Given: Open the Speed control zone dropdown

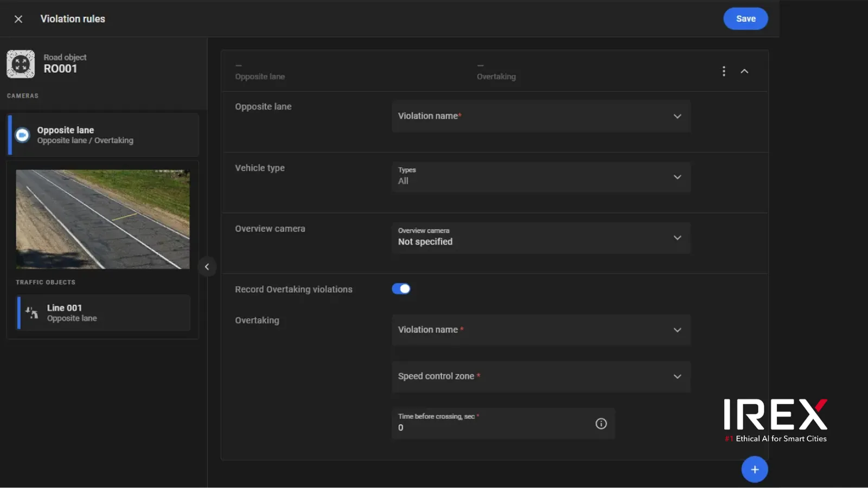Looking at the screenshot, I should coord(541,376).
